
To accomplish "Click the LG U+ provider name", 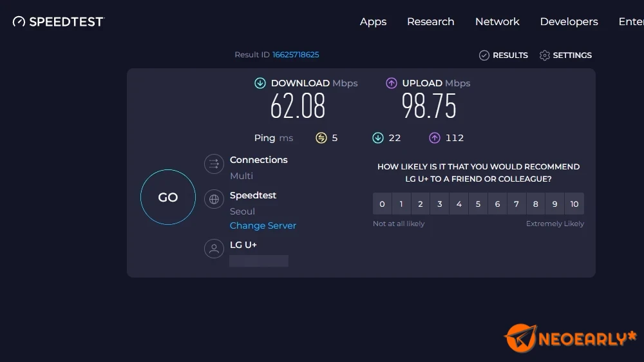I will [243, 245].
